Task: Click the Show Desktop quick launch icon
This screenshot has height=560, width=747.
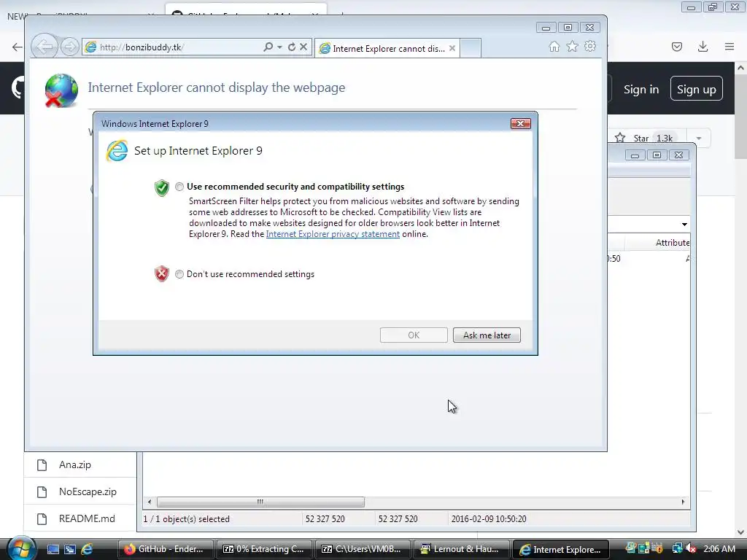Action: pos(53,549)
